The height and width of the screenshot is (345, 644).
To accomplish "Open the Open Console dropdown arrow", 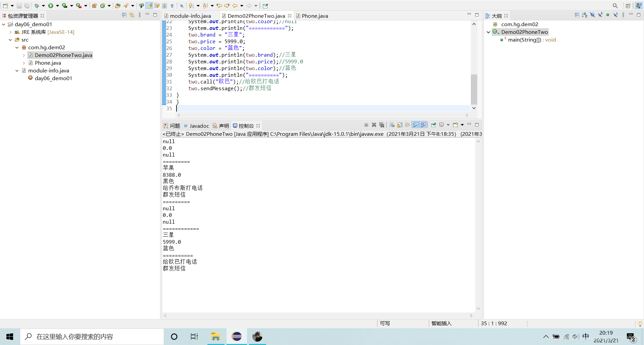I will [x=462, y=125].
